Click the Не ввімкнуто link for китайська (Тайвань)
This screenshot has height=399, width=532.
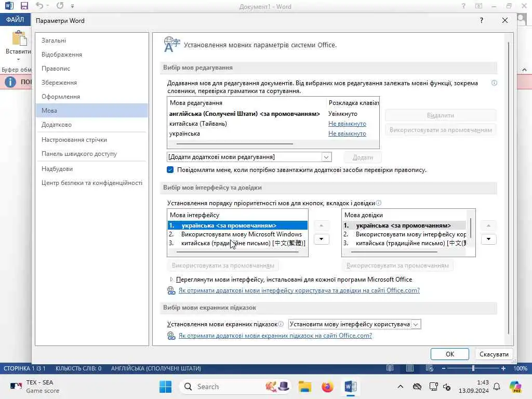347,124
